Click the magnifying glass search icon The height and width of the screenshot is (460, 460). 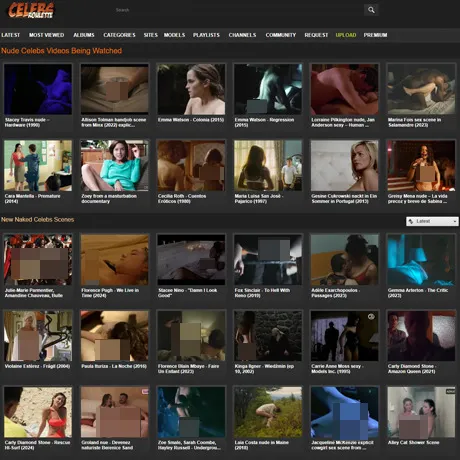(371, 10)
